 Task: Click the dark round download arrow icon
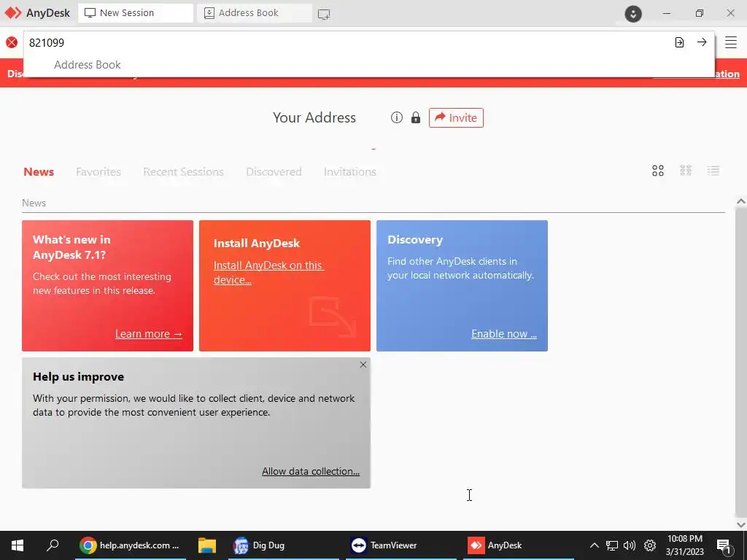[x=633, y=14]
